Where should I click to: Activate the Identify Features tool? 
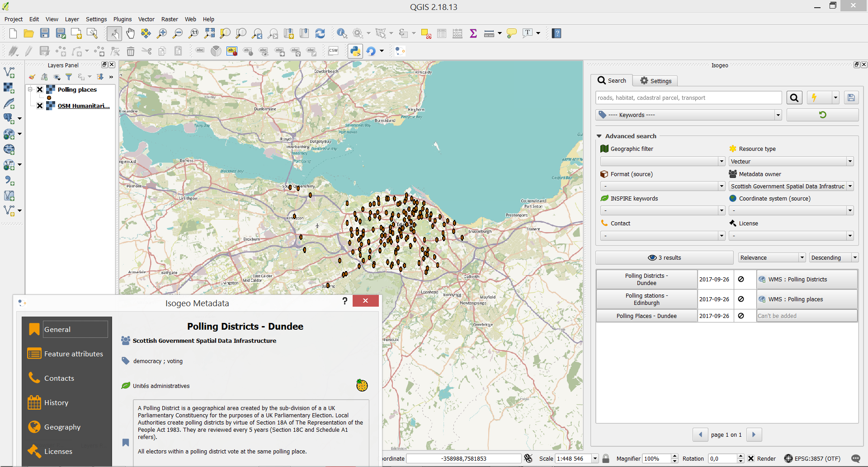pyautogui.click(x=342, y=33)
